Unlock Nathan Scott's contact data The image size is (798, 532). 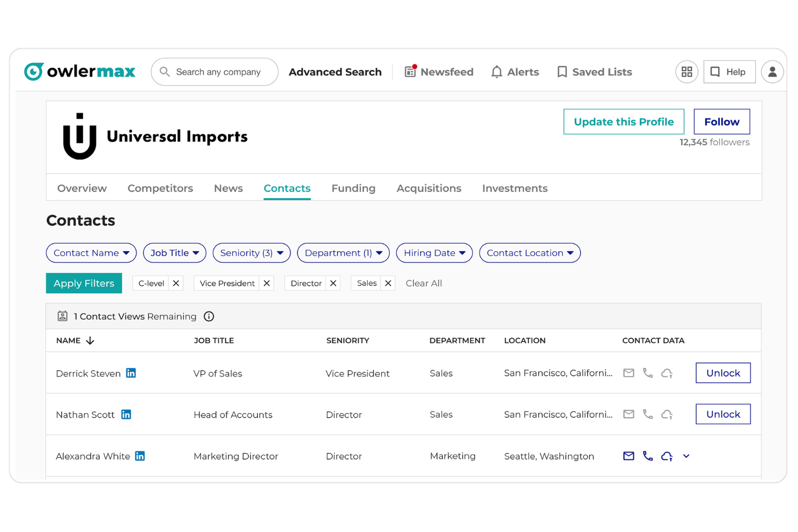pos(723,414)
